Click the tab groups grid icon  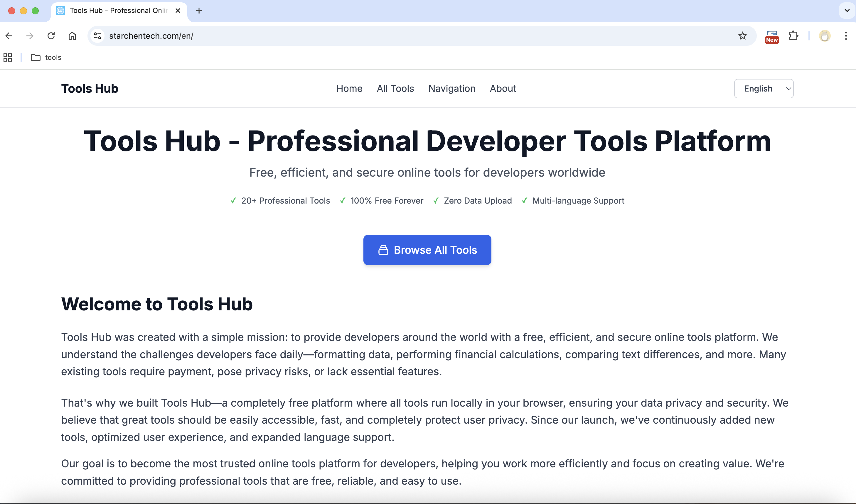coord(7,57)
